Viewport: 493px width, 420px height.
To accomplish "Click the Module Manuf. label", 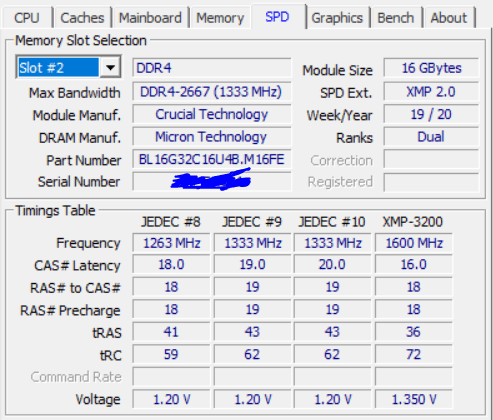I will pos(77,115).
